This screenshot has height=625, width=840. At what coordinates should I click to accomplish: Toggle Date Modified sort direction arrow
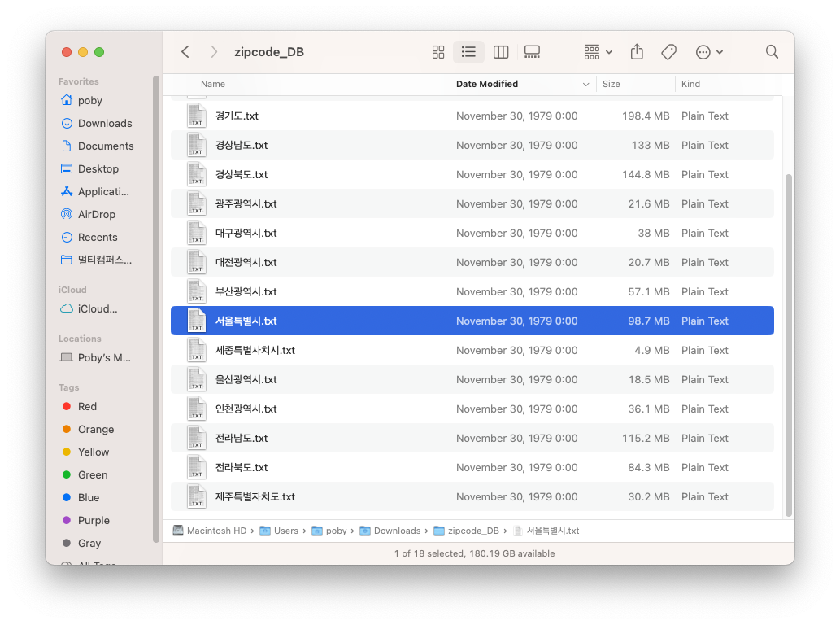pyautogui.click(x=585, y=84)
